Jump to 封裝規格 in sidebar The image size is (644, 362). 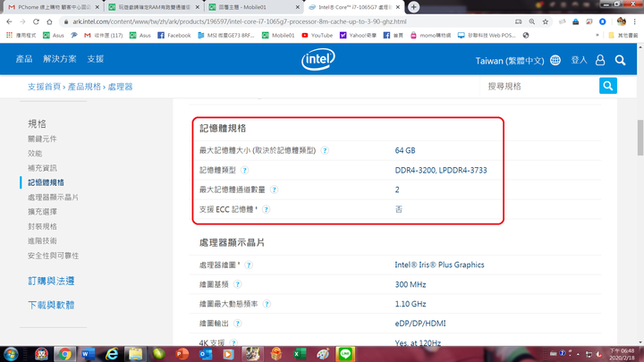point(42,226)
